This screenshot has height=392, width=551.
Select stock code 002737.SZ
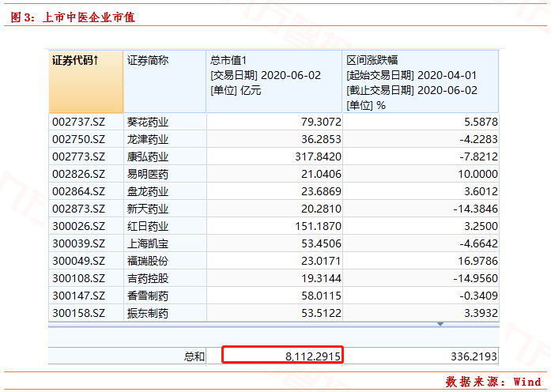coord(78,122)
